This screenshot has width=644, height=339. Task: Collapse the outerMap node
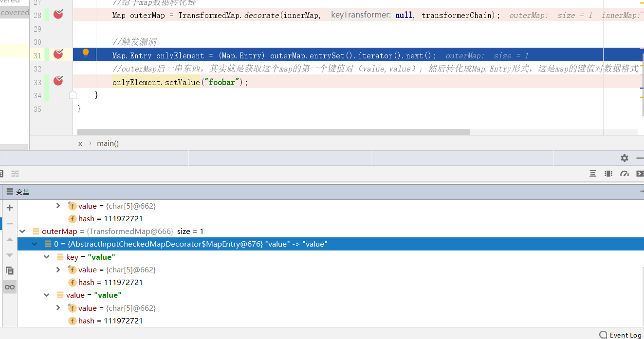22,232
